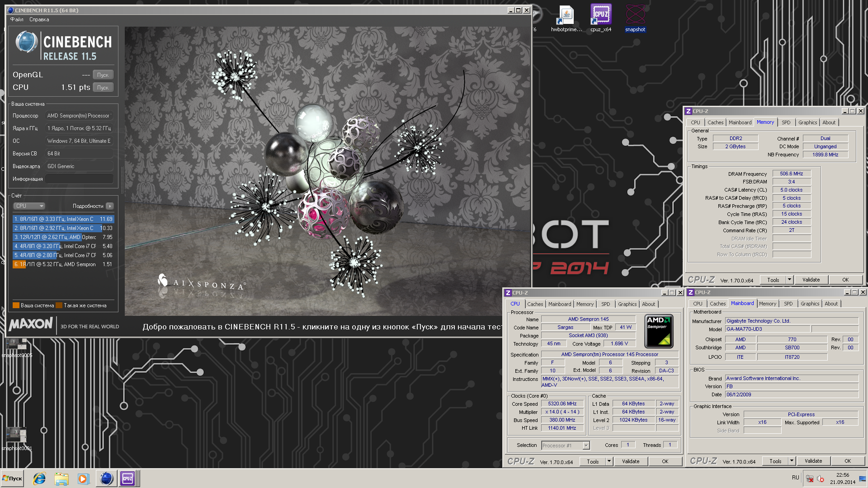The width and height of the screenshot is (868, 488).
Task: Click orange Ваша система legend swatch
Action: pyautogui.click(x=16, y=305)
